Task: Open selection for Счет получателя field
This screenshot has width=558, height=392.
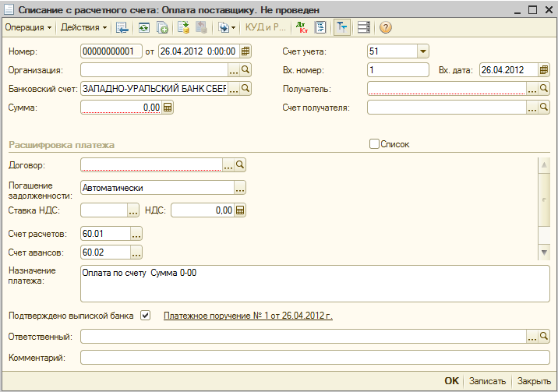Action: pyautogui.click(x=532, y=108)
